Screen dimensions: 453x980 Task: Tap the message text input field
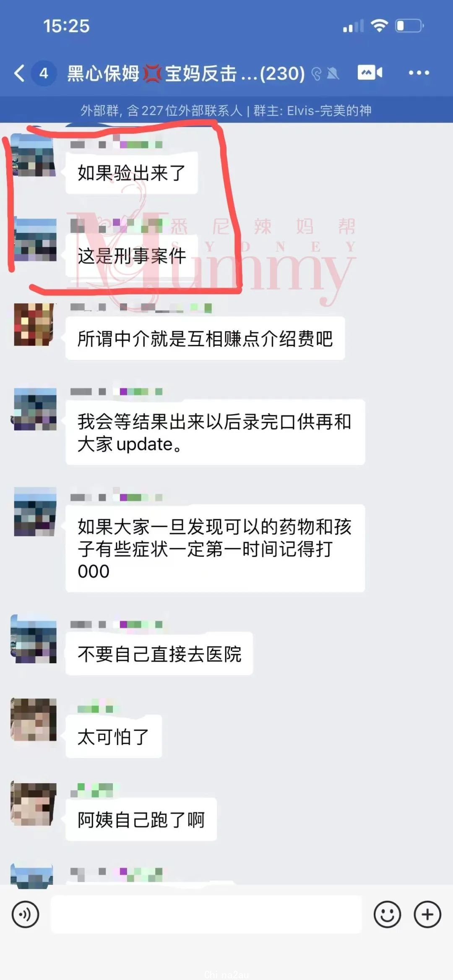[206, 914]
